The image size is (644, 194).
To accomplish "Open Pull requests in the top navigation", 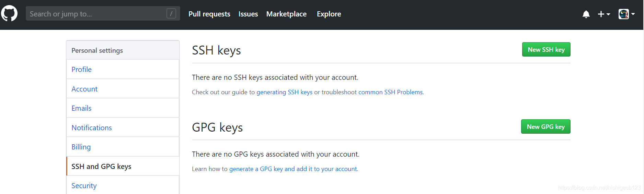I will click(x=209, y=14).
